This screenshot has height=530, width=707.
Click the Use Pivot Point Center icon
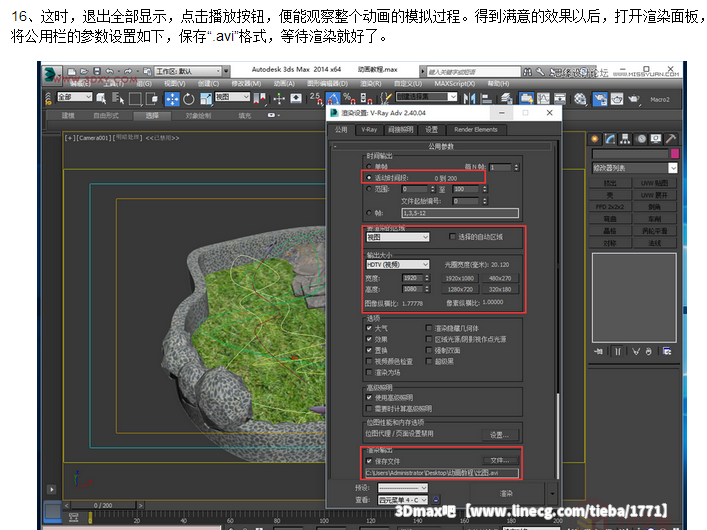[259, 99]
